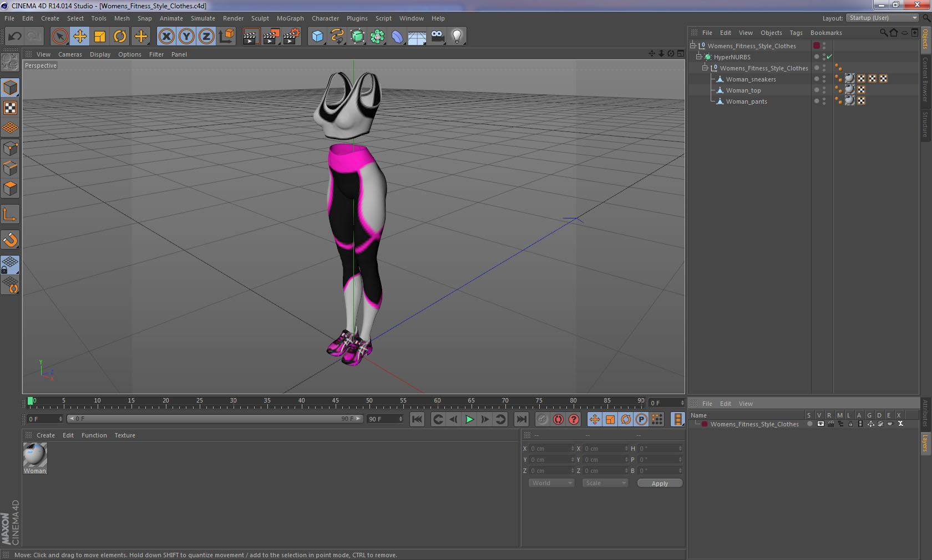932x560 pixels.
Task: Collapse the top Womens_Fitness_Style_Clothes object
Action: pos(693,45)
